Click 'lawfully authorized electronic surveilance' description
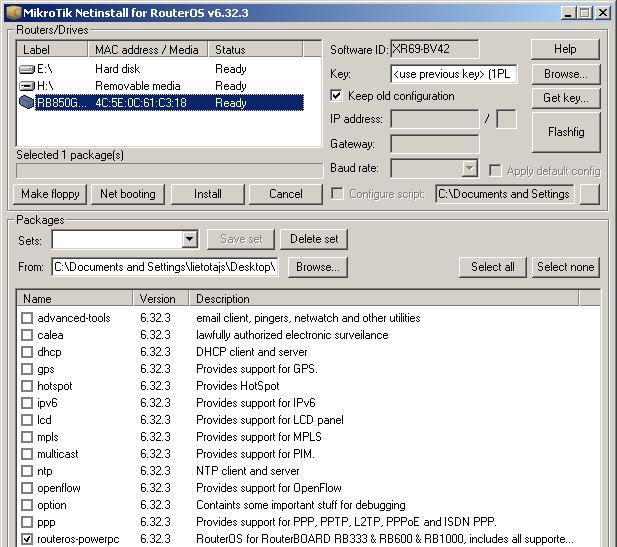This screenshot has height=547, width=617. (292, 335)
